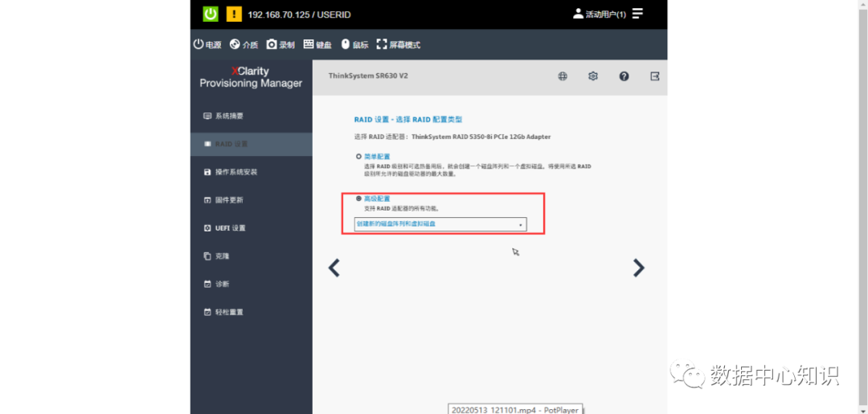Click the question mark help icon
This screenshot has height=414, width=868.
pos(624,76)
